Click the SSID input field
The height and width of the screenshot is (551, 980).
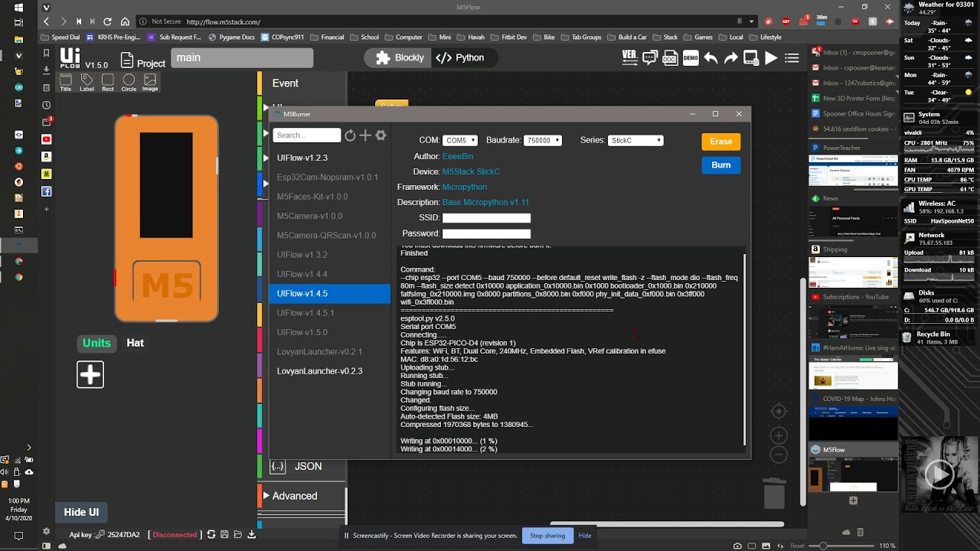[x=486, y=218]
